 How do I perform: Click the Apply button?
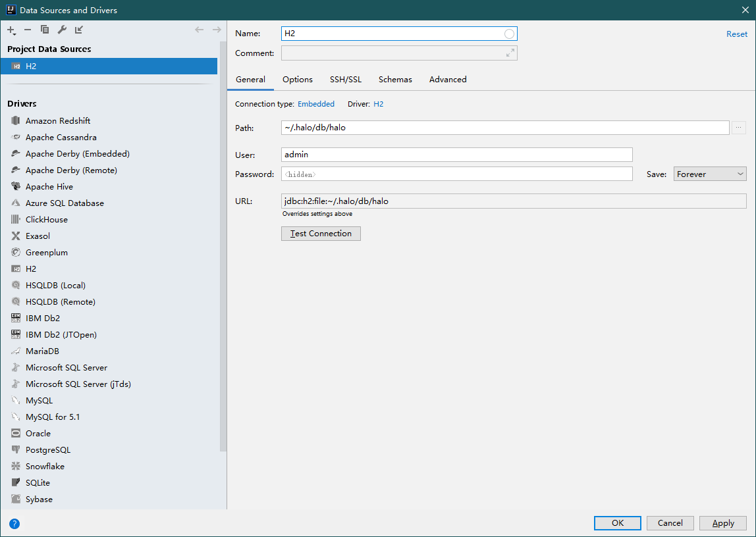(x=723, y=523)
